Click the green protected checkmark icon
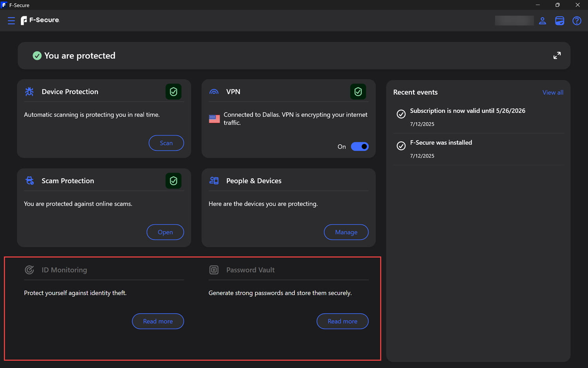Viewport: 588px width, 368px height. [37, 56]
